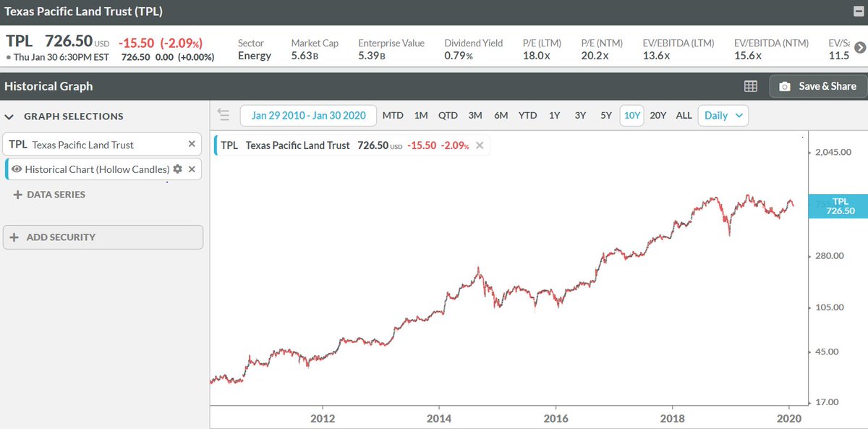This screenshot has width=868, height=429.
Task: Select the 5Y time range
Action: click(x=606, y=115)
